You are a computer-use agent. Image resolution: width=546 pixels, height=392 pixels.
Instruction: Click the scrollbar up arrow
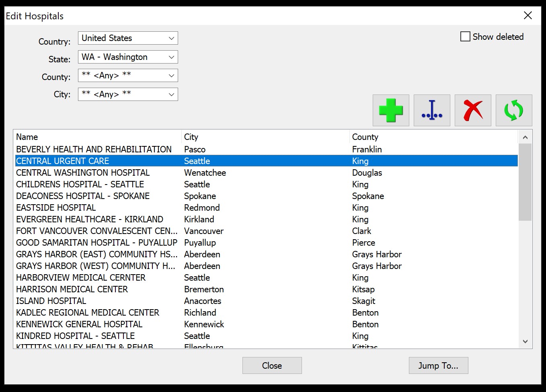(525, 138)
